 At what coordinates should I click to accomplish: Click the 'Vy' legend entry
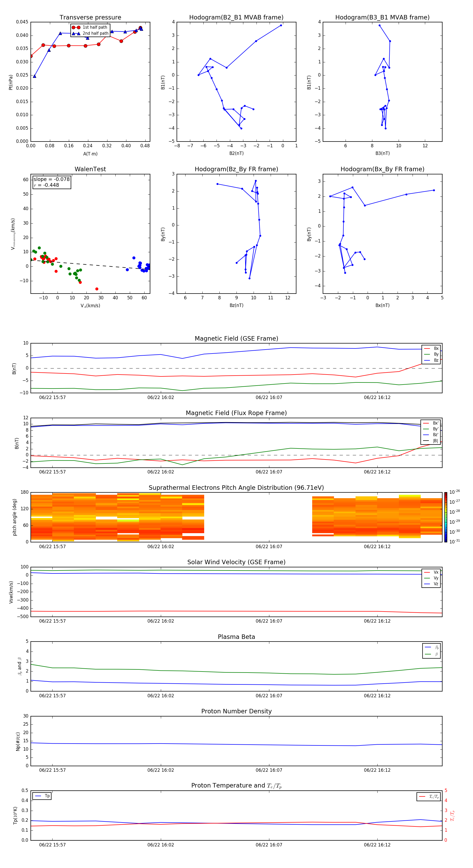tap(431, 578)
